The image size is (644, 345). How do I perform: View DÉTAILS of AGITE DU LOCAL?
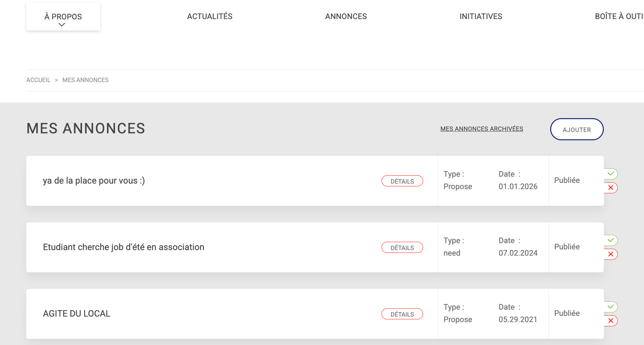(402, 314)
